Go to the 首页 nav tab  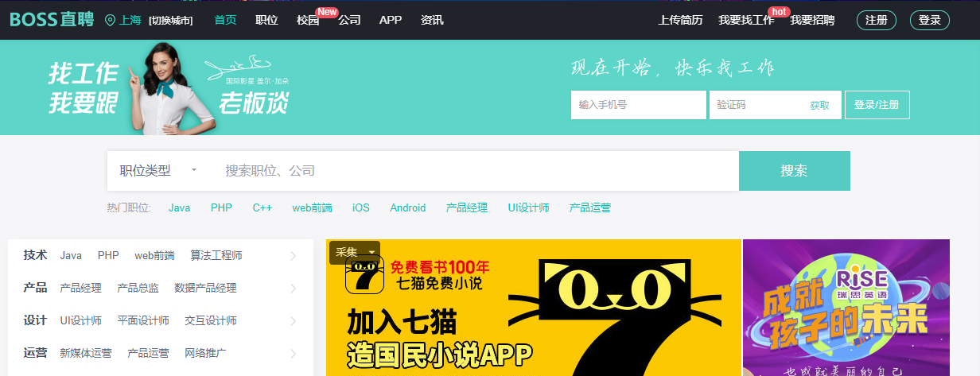(225, 20)
